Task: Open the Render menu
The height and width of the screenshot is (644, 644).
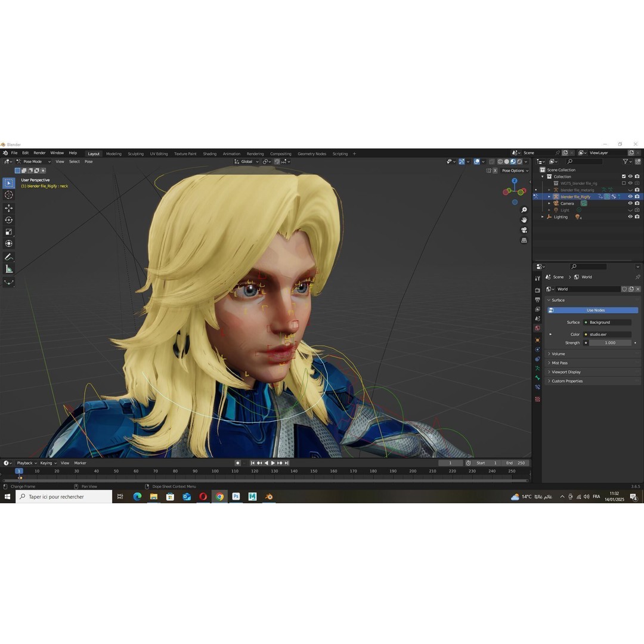Action: [39, 153]
